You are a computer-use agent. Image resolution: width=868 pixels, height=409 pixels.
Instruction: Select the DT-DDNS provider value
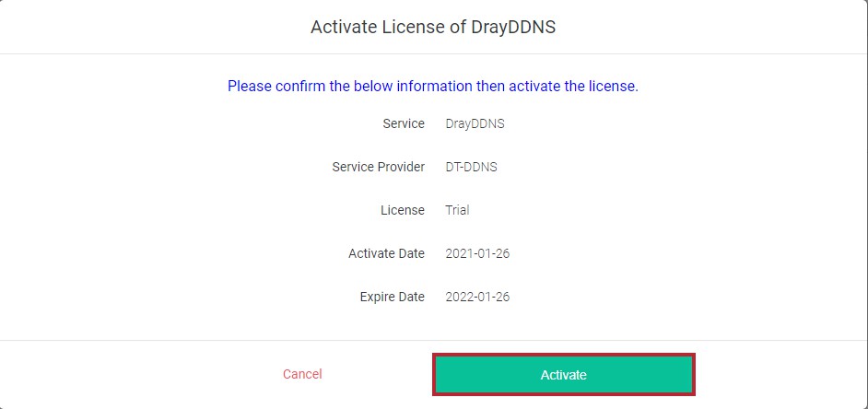(x=471, y=167)
